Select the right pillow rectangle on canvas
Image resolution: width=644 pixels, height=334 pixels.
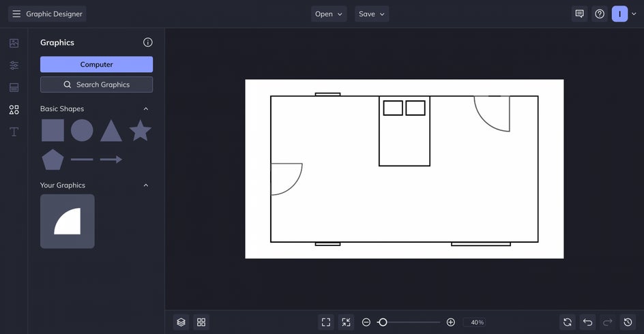pyautogui.click(x=415, y=108)
